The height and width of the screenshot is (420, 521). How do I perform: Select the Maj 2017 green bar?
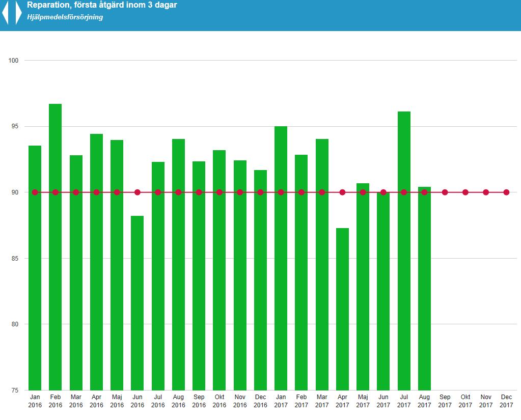click(x=363, y=287)
